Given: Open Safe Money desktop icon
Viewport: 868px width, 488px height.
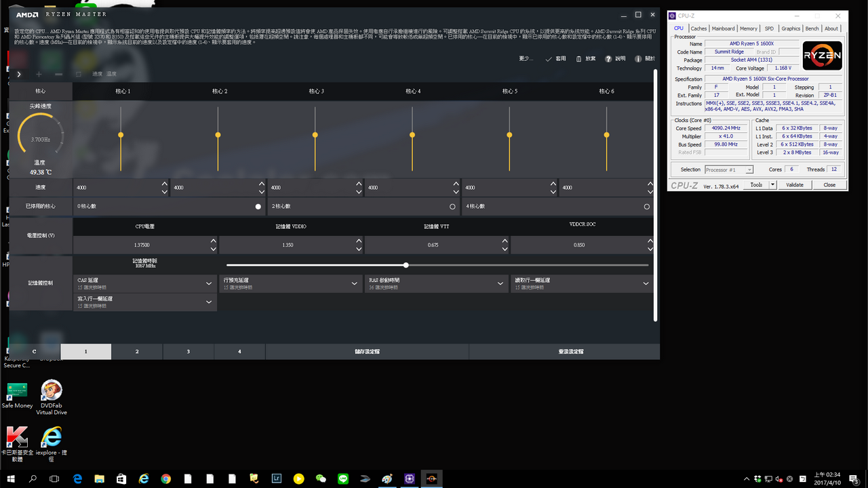Looking at the screenshot, I should pyautogui.click(x=17, y=396).
